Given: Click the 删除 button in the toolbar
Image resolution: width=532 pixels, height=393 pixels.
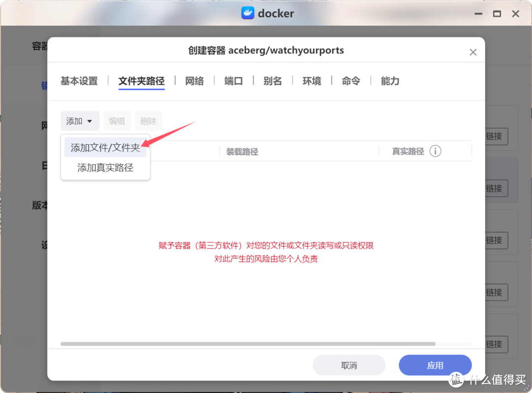Looking at the screenshot, I should coord(148,121).
